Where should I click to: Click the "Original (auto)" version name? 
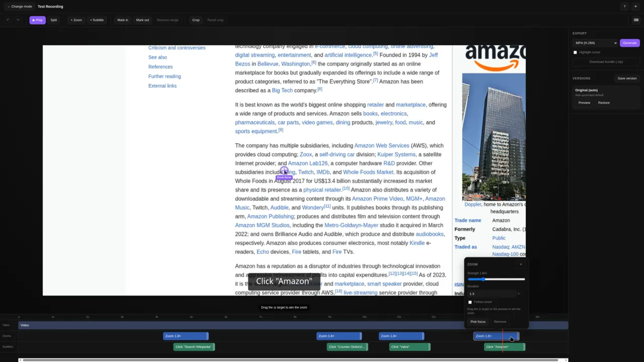point(586,90)
